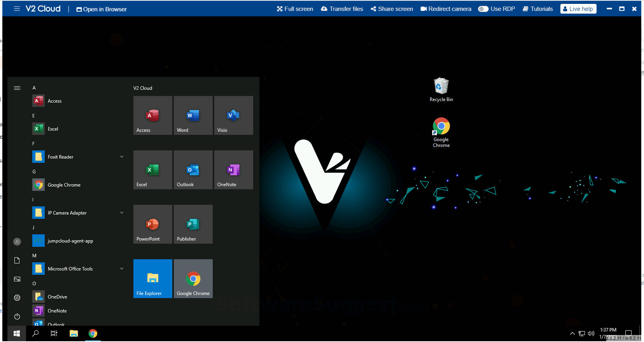
Task: Open Documents from the Start menu sidebar
Action: point(17,260)
